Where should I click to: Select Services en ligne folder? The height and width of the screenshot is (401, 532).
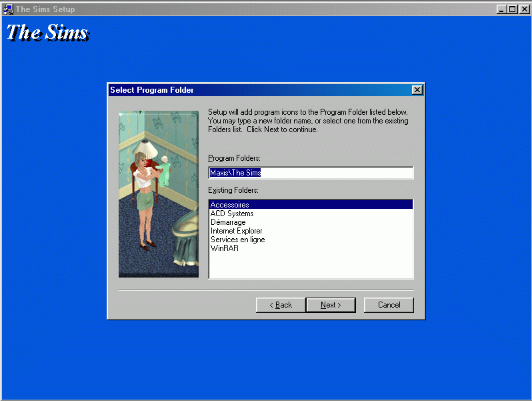(x=237, y=240)
